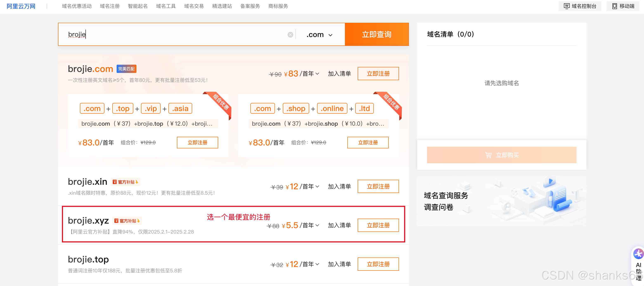Viewport: 644px width, 286px height.
Task: Click official subsidy badge on brojie.xin
Action: (125, 182)
